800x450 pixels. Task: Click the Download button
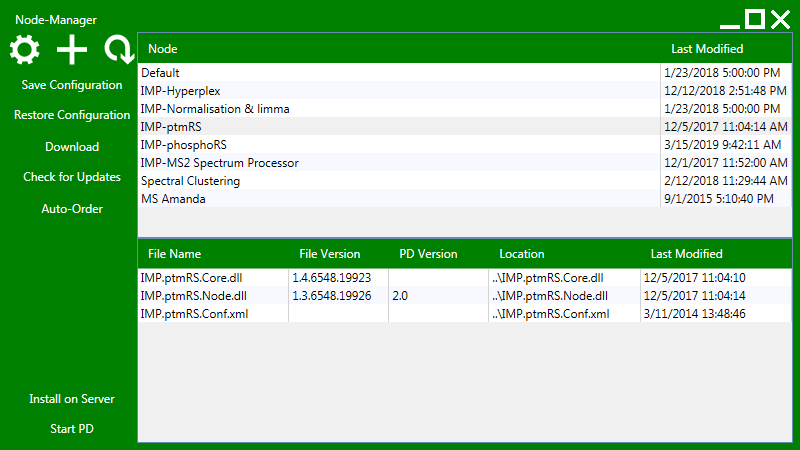click(x=72, y=147)
